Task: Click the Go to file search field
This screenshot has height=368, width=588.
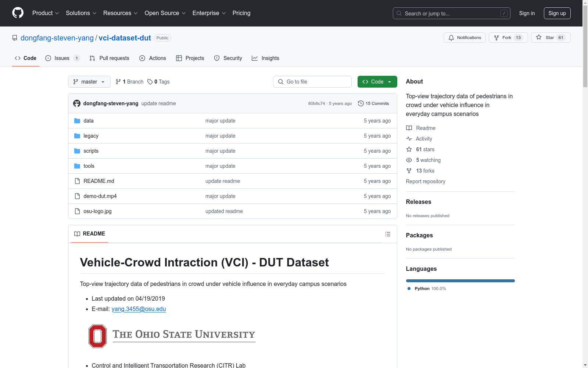Action: (312, 82)
